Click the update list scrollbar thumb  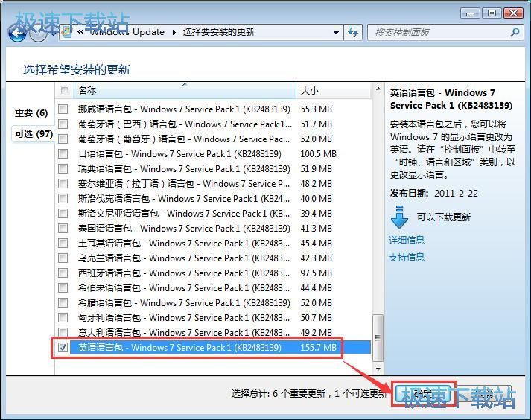[378, 337]
